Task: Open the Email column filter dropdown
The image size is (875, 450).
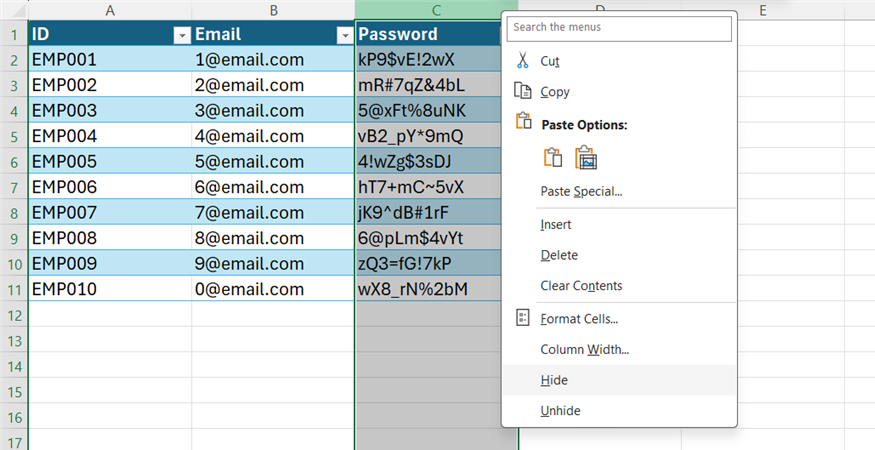Action: (x=345, y=36)
